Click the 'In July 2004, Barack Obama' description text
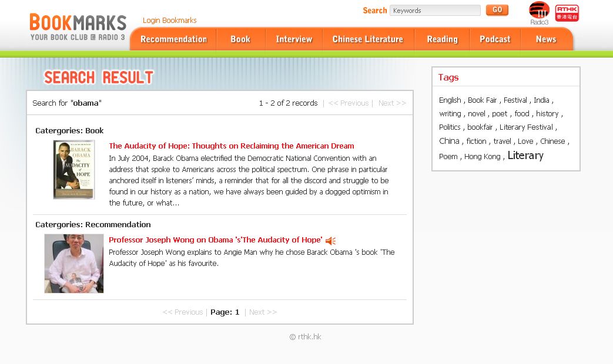 coord(249,180)
